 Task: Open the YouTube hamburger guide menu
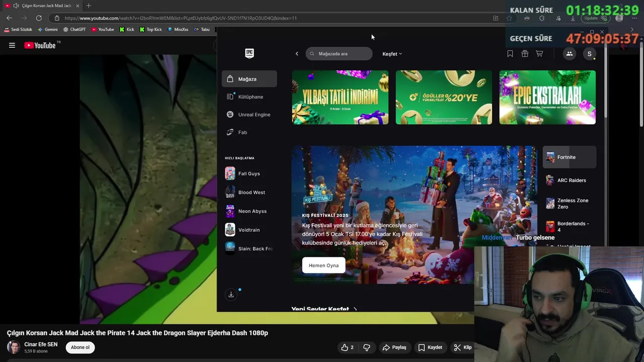[x=12, y=45]
